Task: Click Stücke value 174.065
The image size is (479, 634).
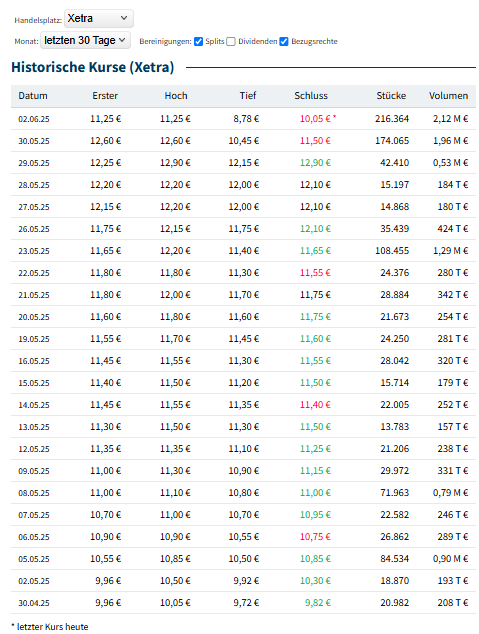Action: 392,141
